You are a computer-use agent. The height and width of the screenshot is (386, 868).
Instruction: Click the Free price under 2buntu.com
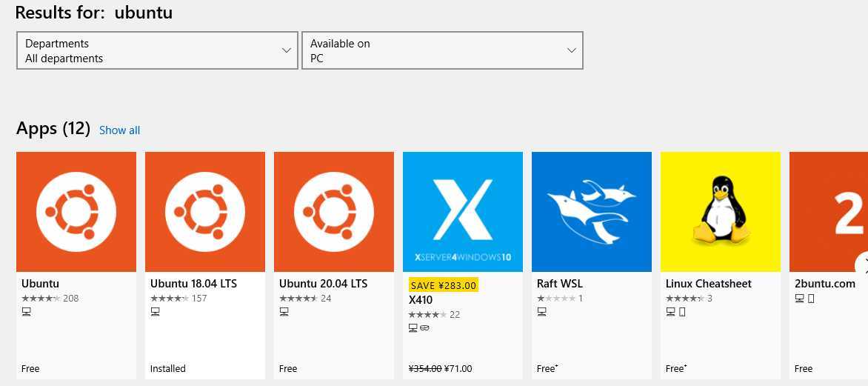pyautogui.click(x=804, y=369)
